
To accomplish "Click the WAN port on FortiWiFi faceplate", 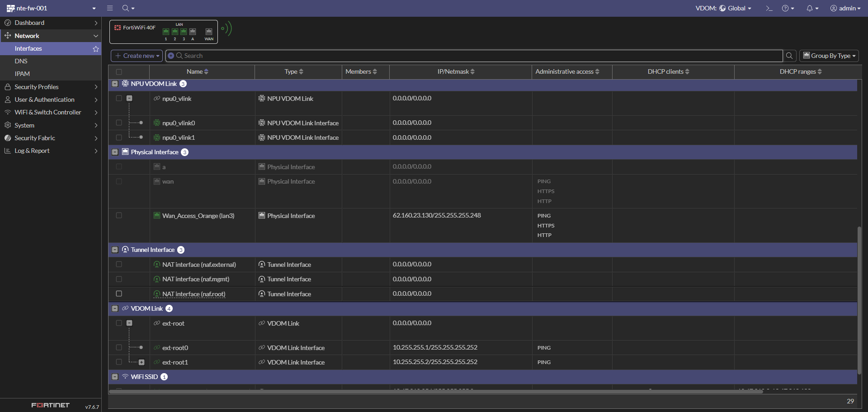I will click(x=209, y=32).
